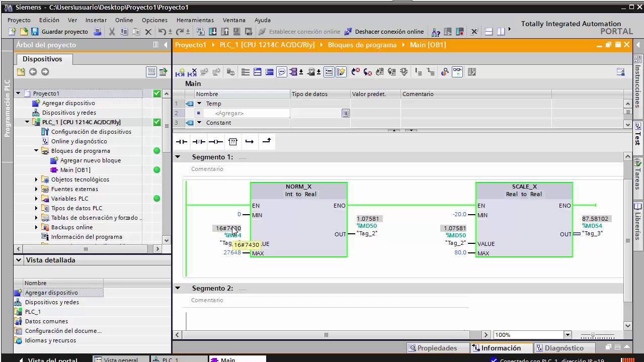Open the 100% zoom dropdown
Viewport: 644px width, 362px height.
[568, 335]
